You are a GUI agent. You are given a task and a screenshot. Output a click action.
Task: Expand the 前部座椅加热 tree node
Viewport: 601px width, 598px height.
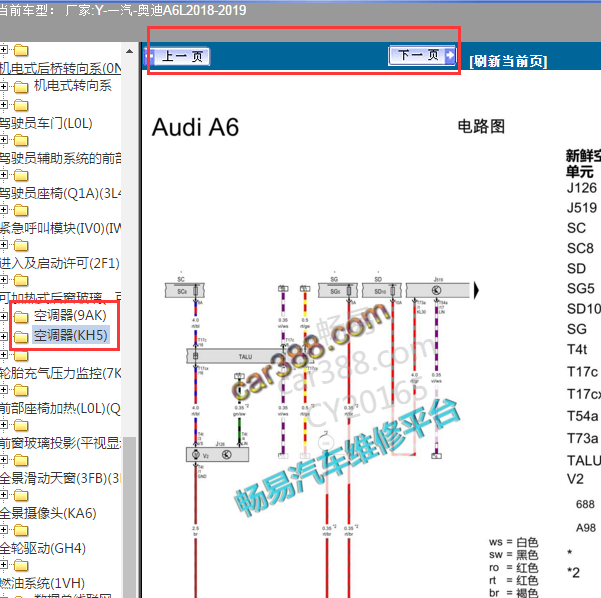(x=3, y=390)
